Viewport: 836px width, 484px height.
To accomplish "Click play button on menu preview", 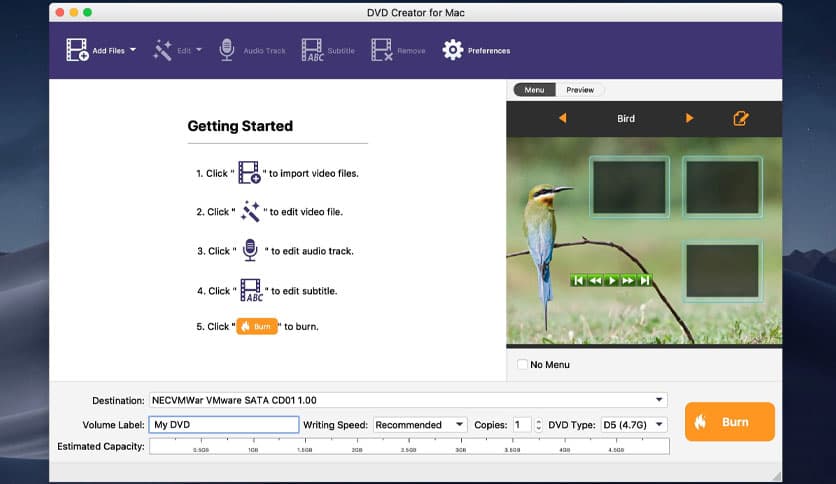I will click(x=612, y=280).
